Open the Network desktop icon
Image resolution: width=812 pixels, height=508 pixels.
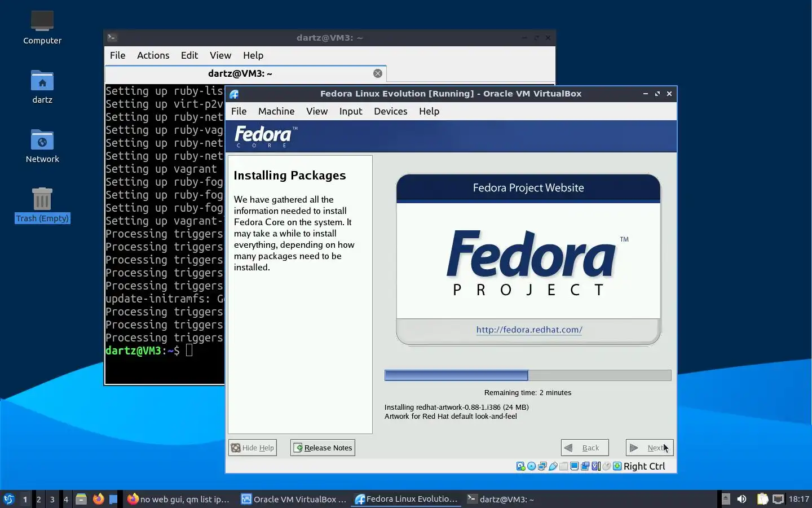point(42,146)
